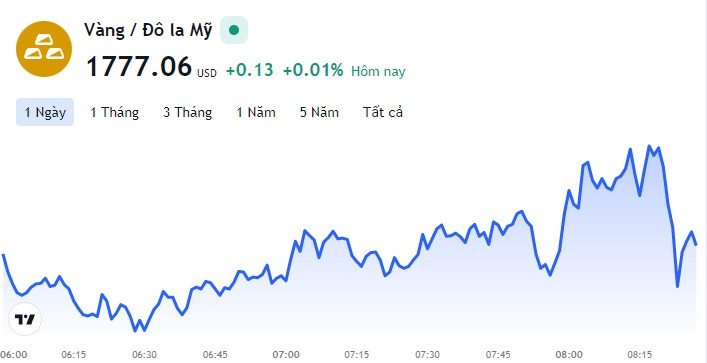Click the 07:30 time axis label
707x363 pixels.
427,354
